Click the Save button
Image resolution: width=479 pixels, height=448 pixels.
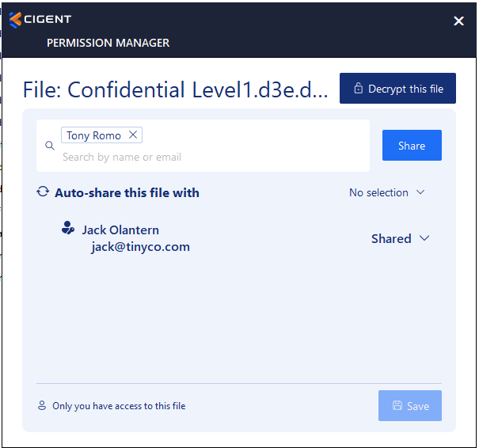click(x=409, y=405)
